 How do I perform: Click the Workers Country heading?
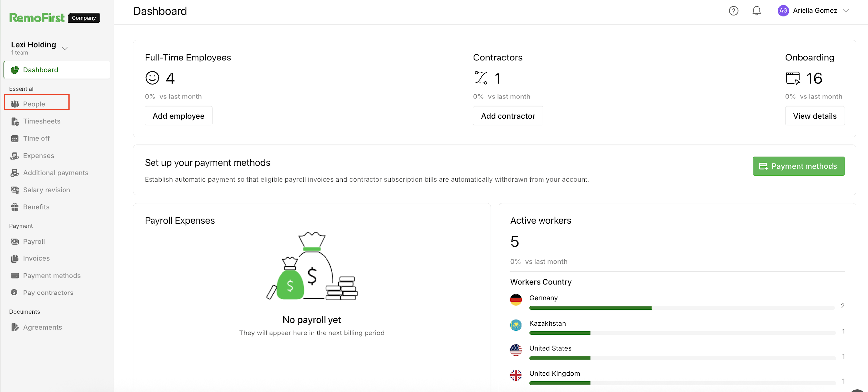point(541,282)
